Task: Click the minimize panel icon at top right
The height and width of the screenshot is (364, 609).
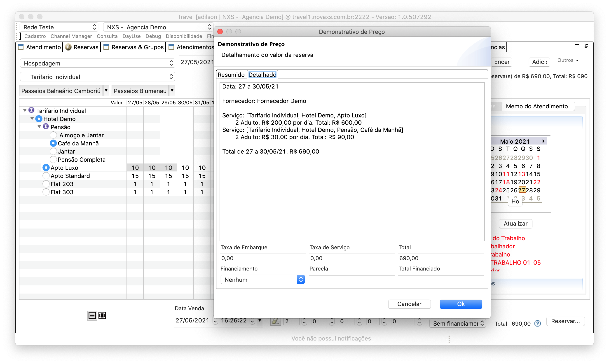Action: (x=577, y=46)
